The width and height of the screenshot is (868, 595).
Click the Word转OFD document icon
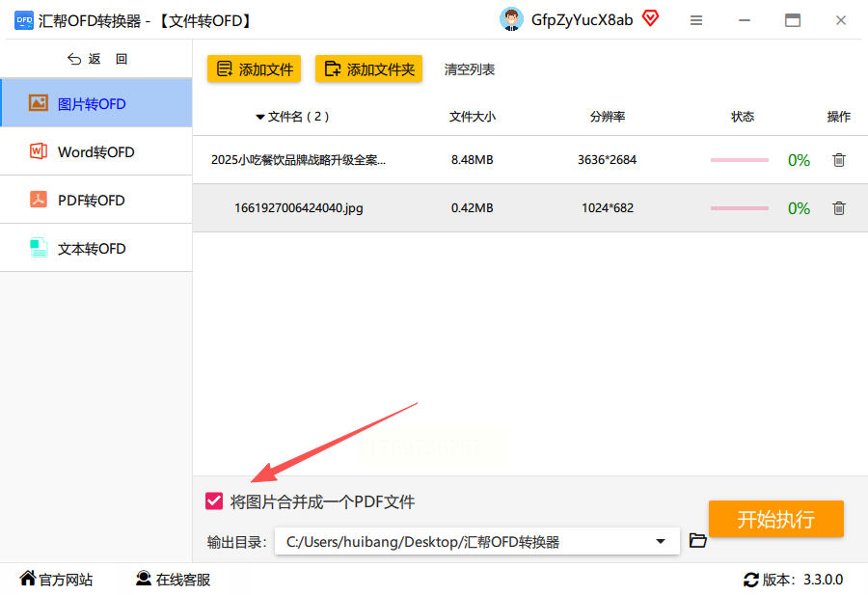pyautogui.click(x=39, y=151)
